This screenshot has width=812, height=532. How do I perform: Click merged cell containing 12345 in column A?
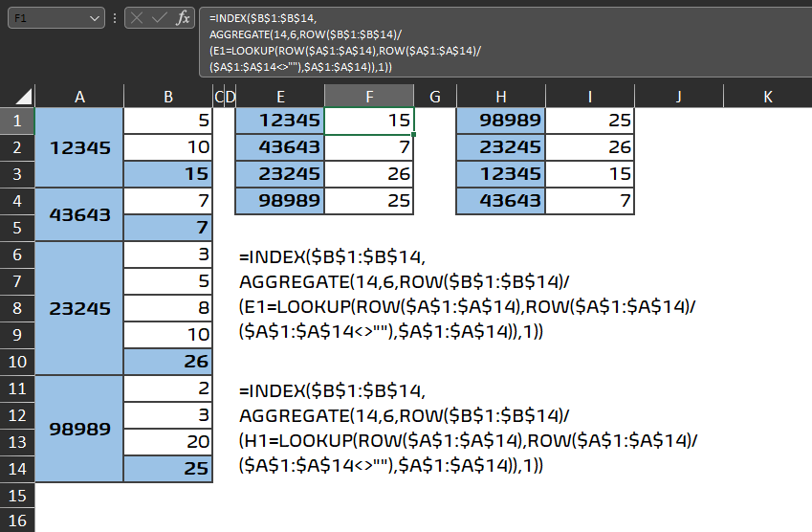[x=79, y=147]
